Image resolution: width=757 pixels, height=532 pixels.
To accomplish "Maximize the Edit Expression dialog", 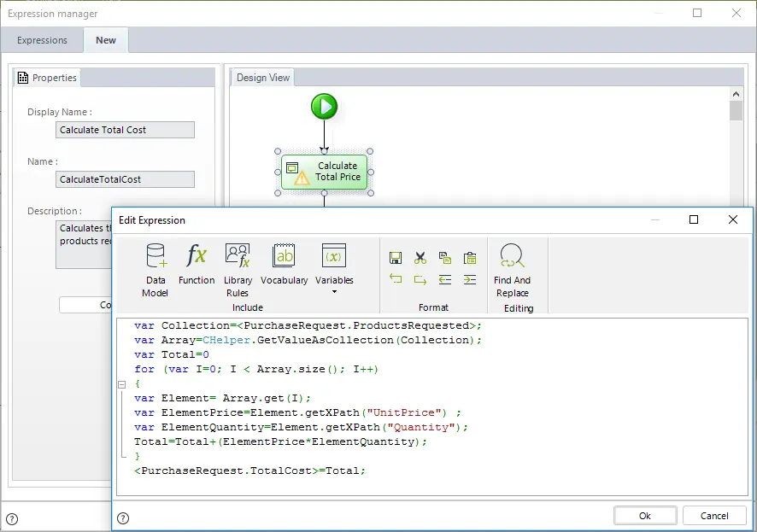I will 694,220.
